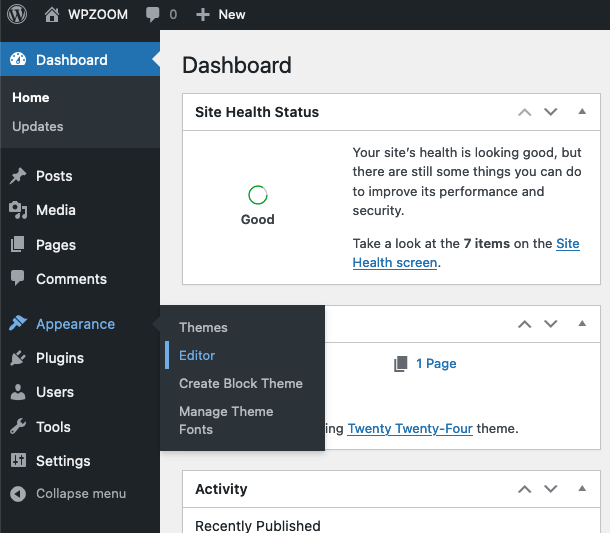Open the WPZOOM site name link
The image size is (610, 533).
click(x=98, y=15)
